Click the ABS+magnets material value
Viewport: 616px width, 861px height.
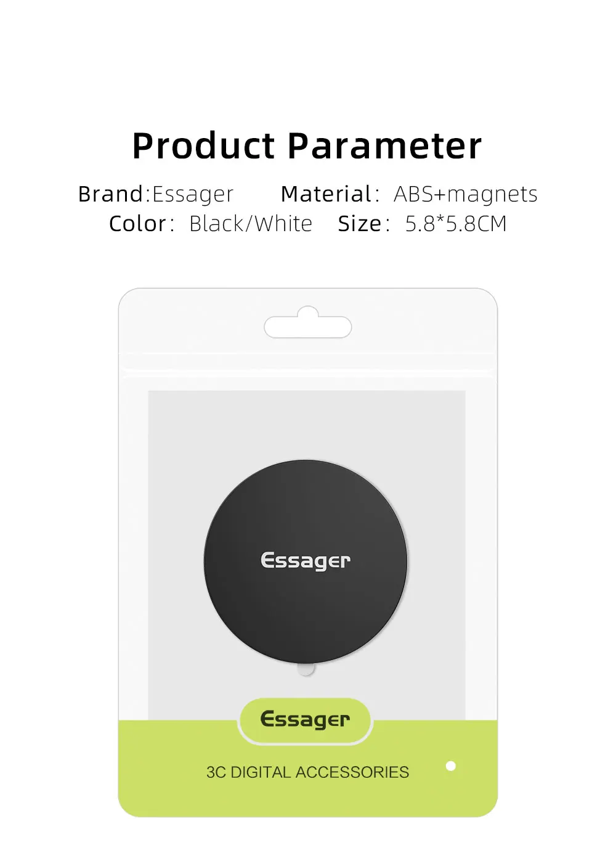pos(466,194)
